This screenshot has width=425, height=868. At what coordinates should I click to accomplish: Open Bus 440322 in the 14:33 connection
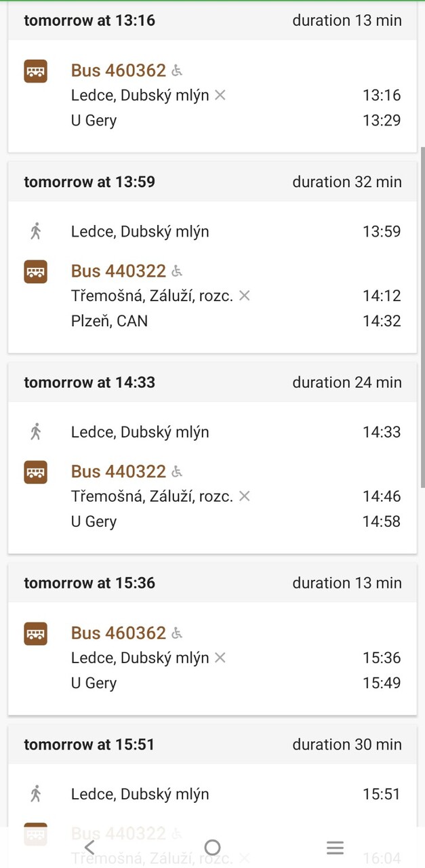coord(119,472)
